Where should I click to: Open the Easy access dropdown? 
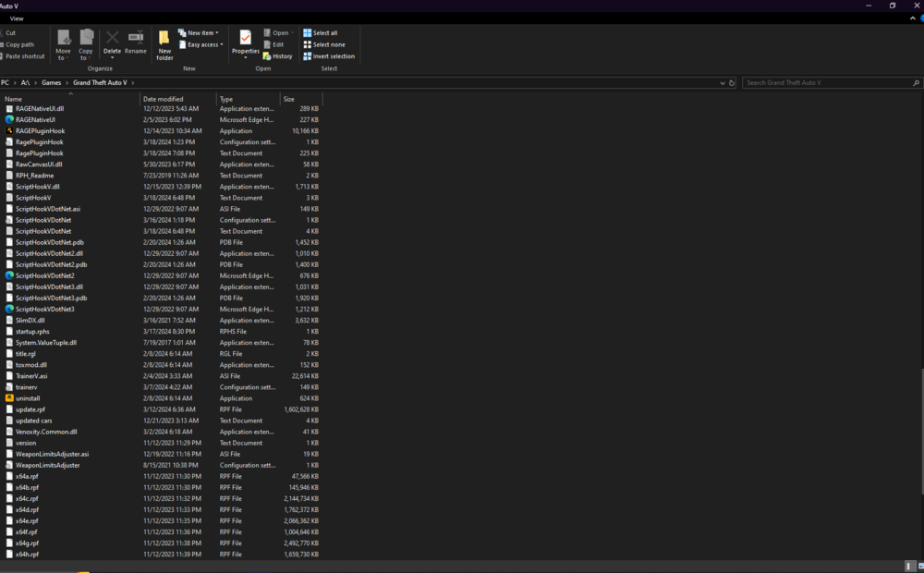(201, 44)
